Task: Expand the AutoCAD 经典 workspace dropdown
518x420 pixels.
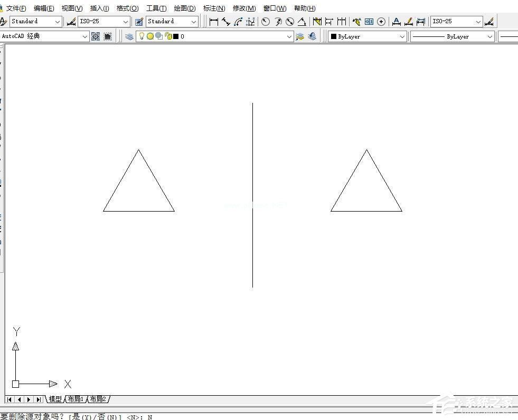Action: tap(84, 36)
